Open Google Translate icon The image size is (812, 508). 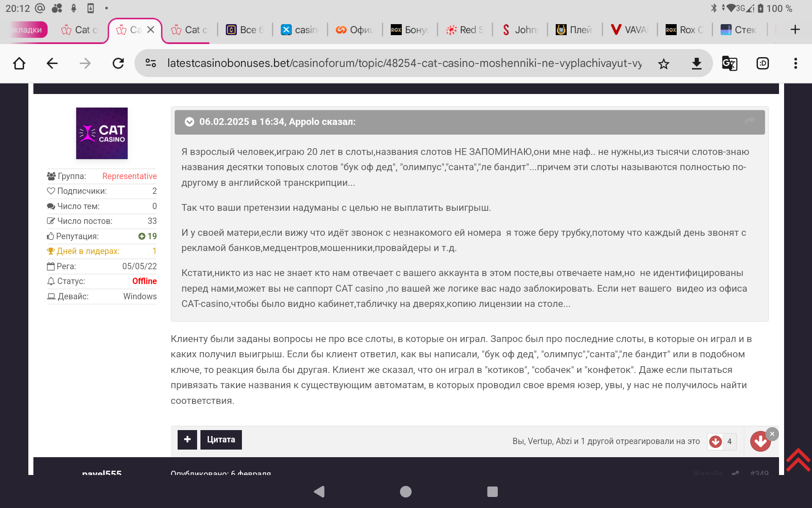click(729, 64)
